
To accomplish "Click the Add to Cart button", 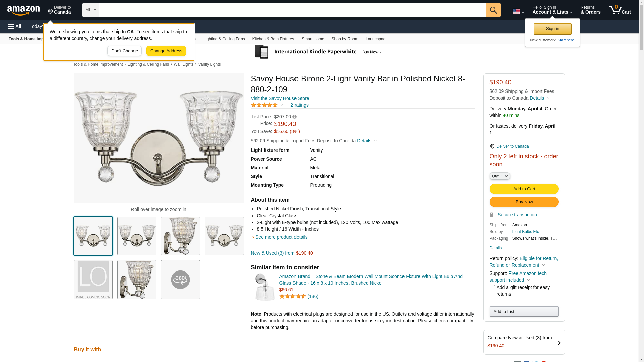I will [524, 189].
